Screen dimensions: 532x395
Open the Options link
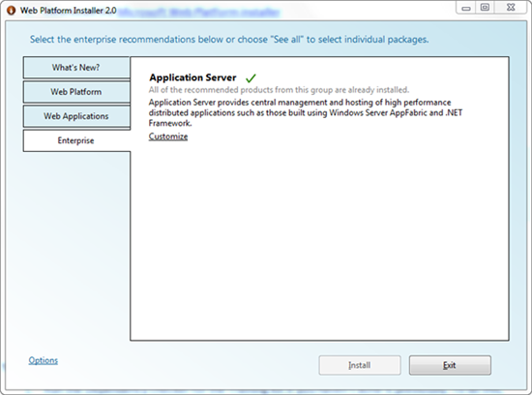click(x=44, y=360)
